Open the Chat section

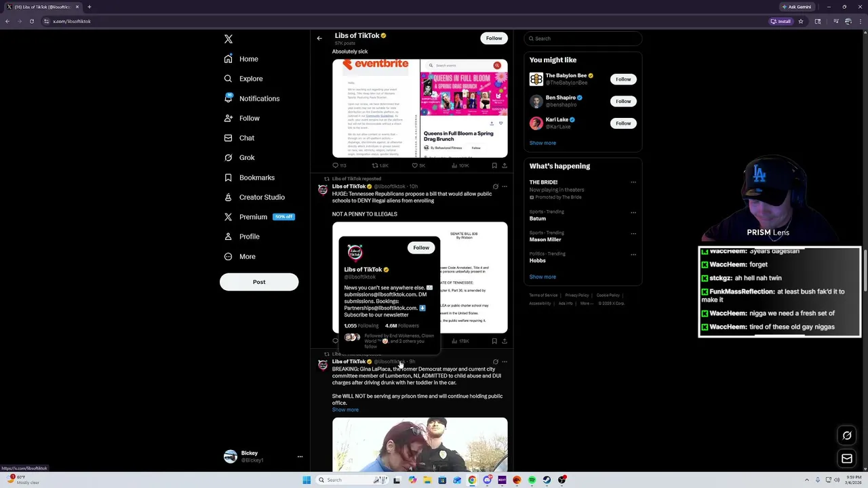(x=239, y=138)
